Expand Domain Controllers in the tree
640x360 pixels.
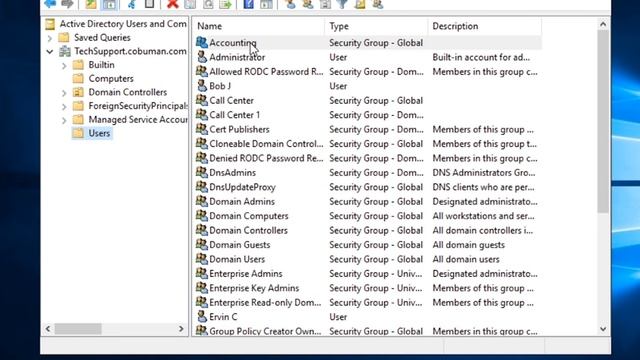pyautogui.click(x=64, y=93)
